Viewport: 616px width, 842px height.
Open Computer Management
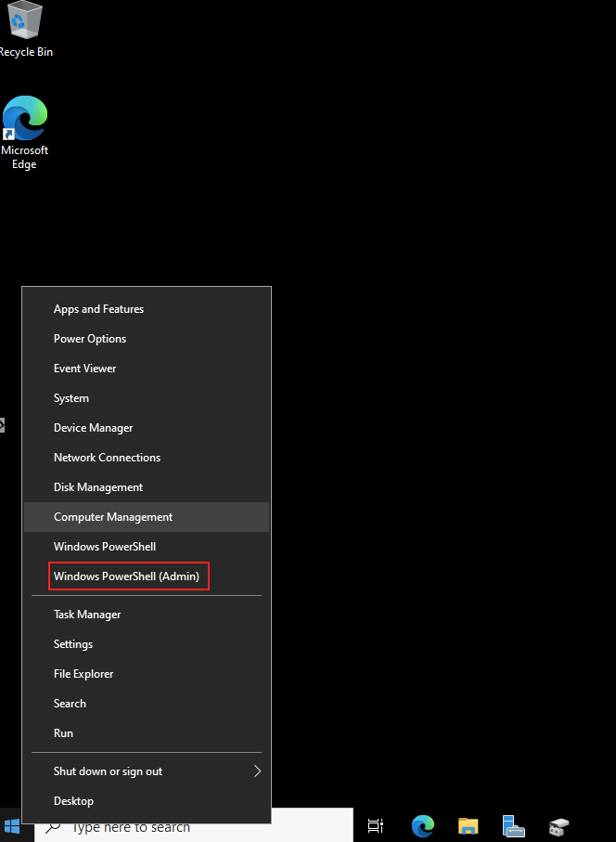147,517
